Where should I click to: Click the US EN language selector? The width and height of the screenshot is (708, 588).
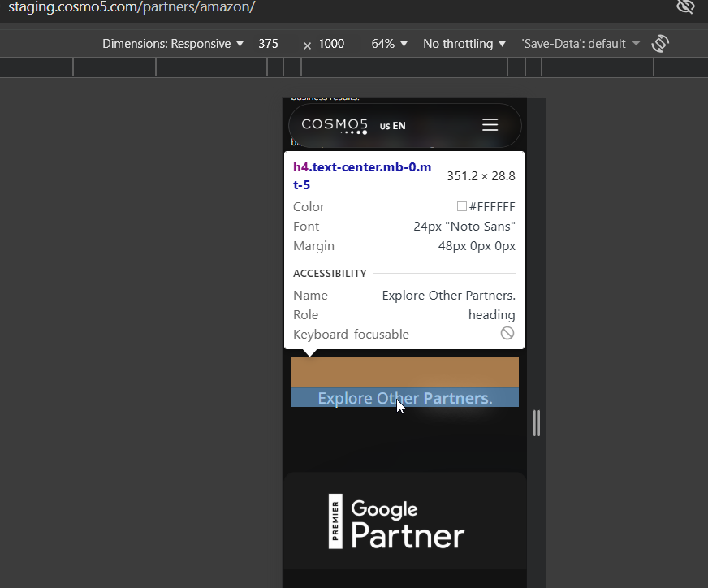[x=392, y=126]
